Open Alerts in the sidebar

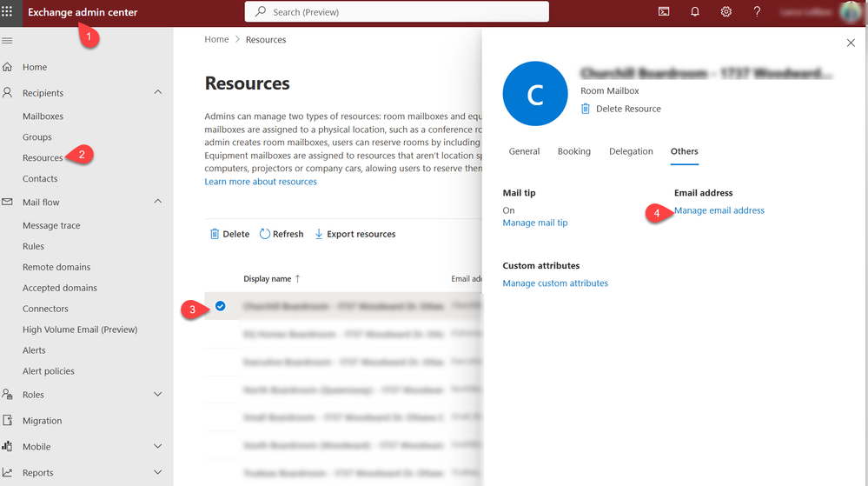(35, 350)
